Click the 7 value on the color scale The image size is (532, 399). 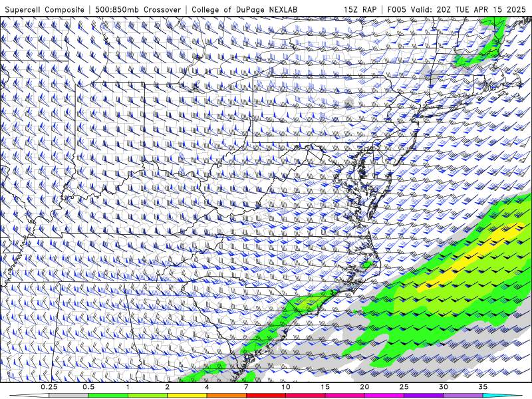coord(246,387)
